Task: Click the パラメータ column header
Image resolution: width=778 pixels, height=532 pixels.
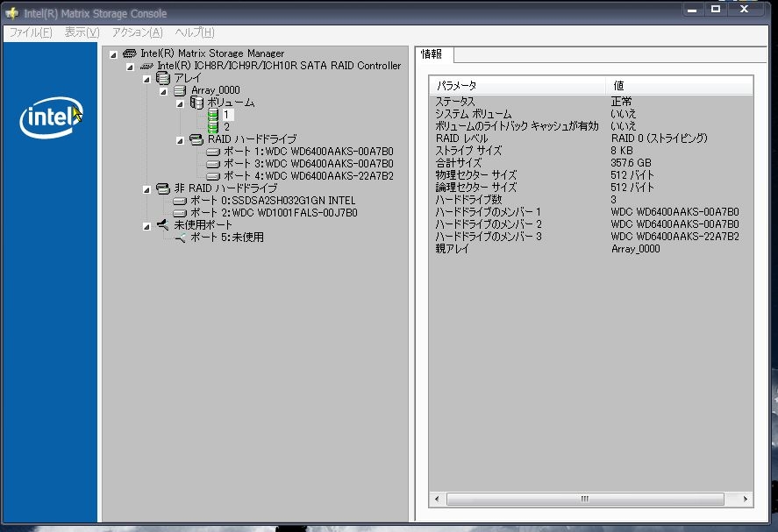Action: [517, 85]
